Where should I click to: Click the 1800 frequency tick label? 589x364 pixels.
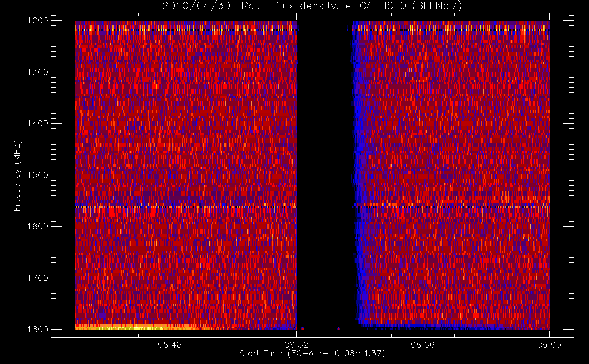point(38,329)
